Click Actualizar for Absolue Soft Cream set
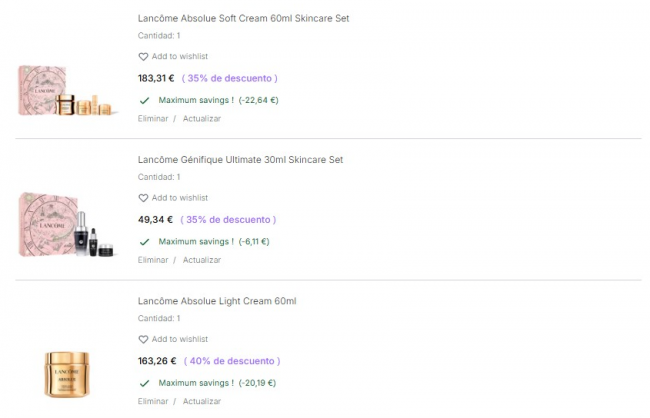This screenshot has height=418, width=650. click(201, 119)
